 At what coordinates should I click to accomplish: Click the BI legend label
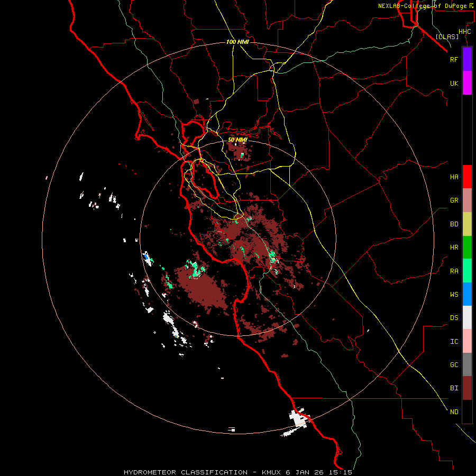pos(454,388)
